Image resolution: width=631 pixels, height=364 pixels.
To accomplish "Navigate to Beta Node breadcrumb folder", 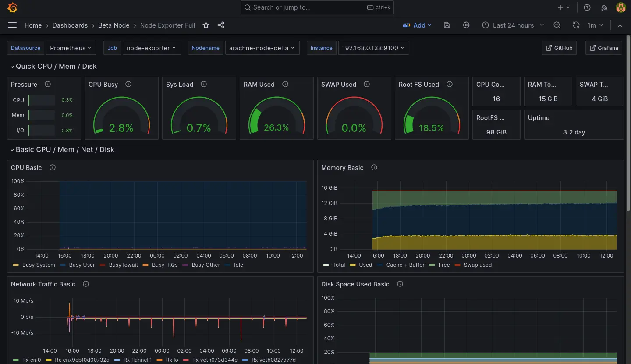I will point(114,25).
